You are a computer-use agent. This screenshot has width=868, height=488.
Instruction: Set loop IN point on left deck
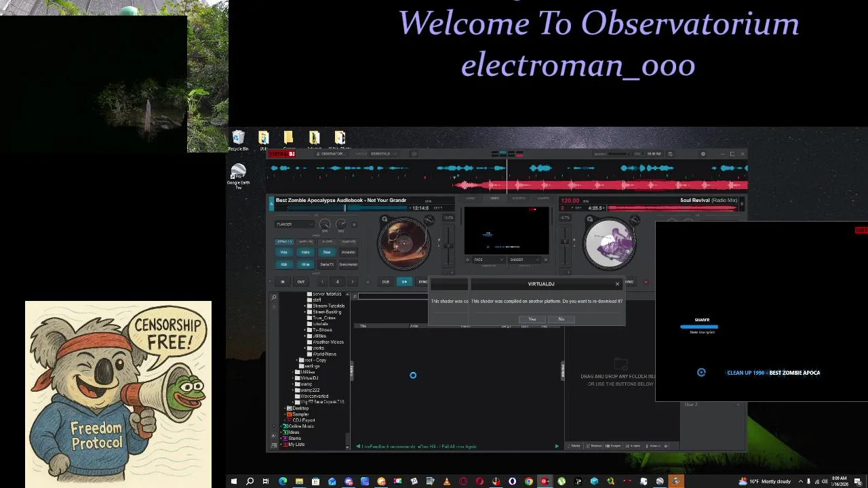(283, 282)
